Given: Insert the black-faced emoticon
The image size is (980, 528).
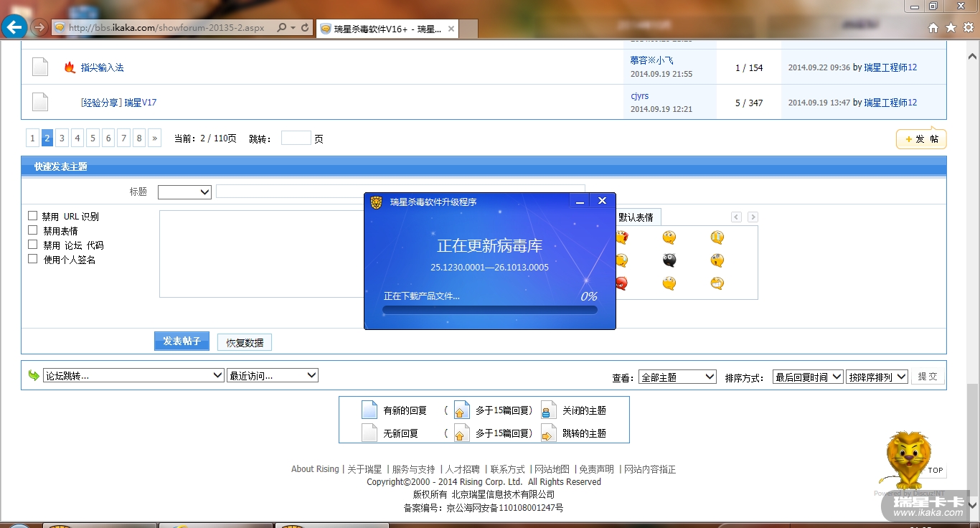Looking at the screenshot, I should 669,260.
